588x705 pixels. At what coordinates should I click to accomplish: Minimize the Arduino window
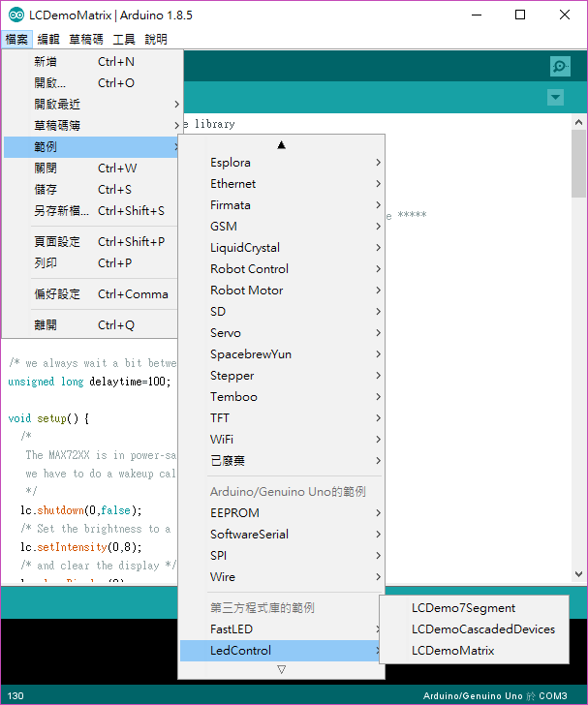coord(477,15)
